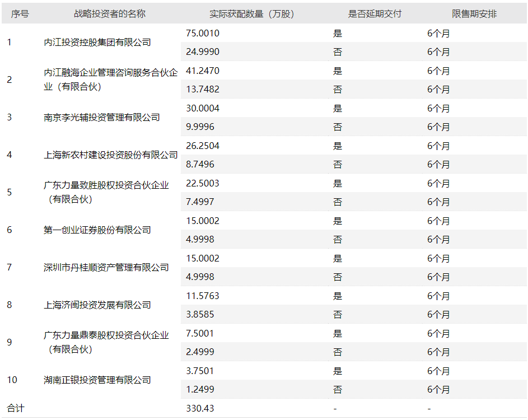Click the value 1.2499

(200, 389)
